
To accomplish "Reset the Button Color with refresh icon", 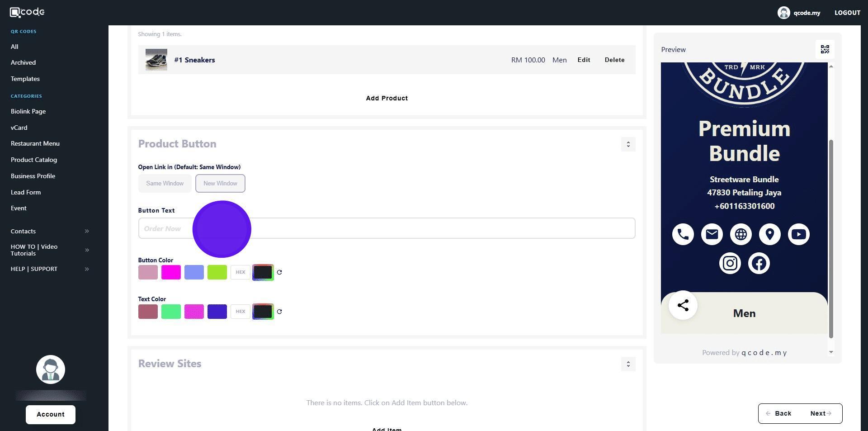I will click(279, 272).
